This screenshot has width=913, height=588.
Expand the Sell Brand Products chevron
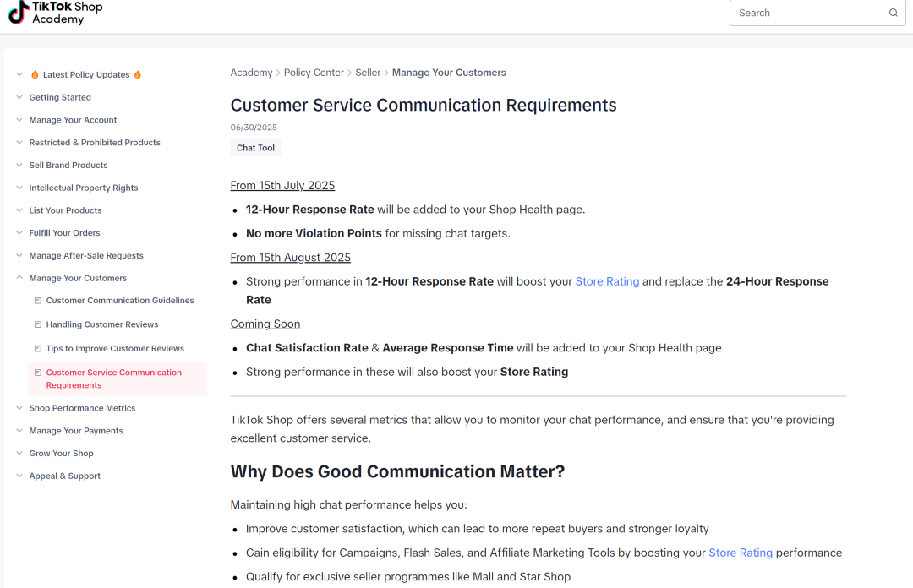click(19, 166)
